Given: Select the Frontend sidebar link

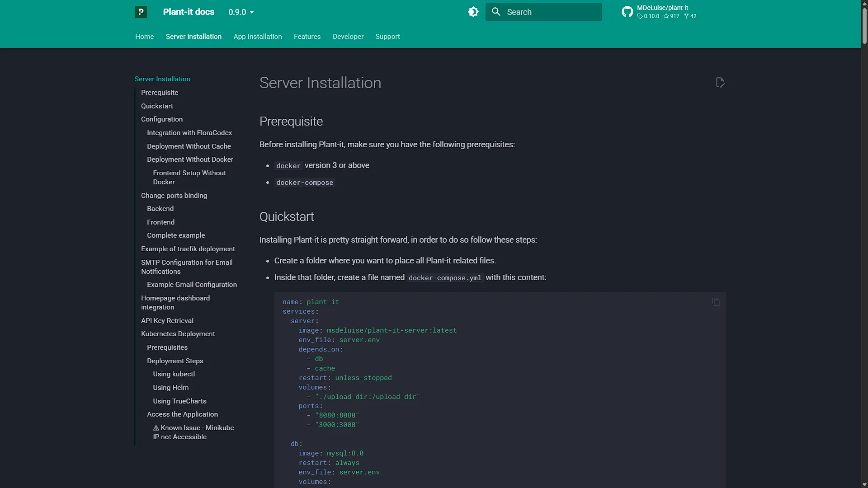Looking at the screenshot, I should (x=161, y=222).
